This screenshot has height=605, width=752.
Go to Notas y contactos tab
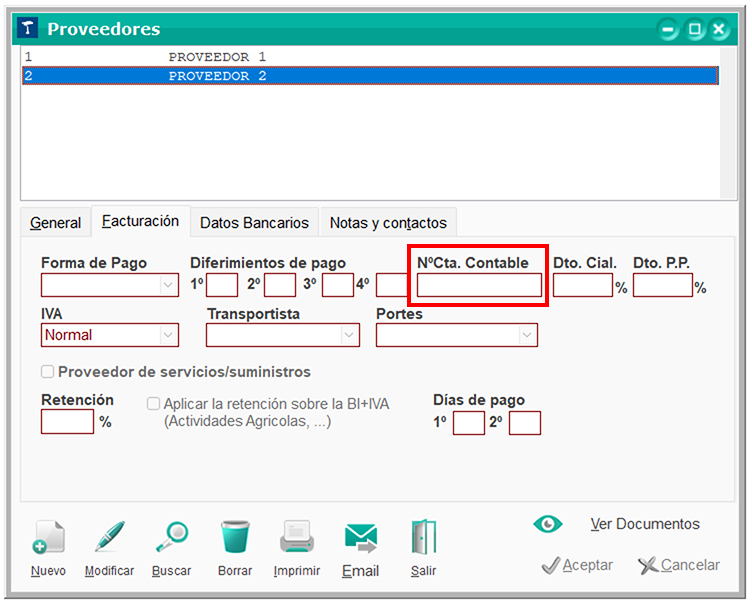(x=388, y=223)
